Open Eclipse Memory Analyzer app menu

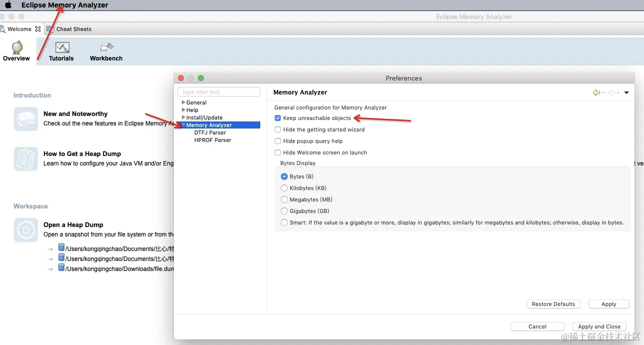pos(65,5)
